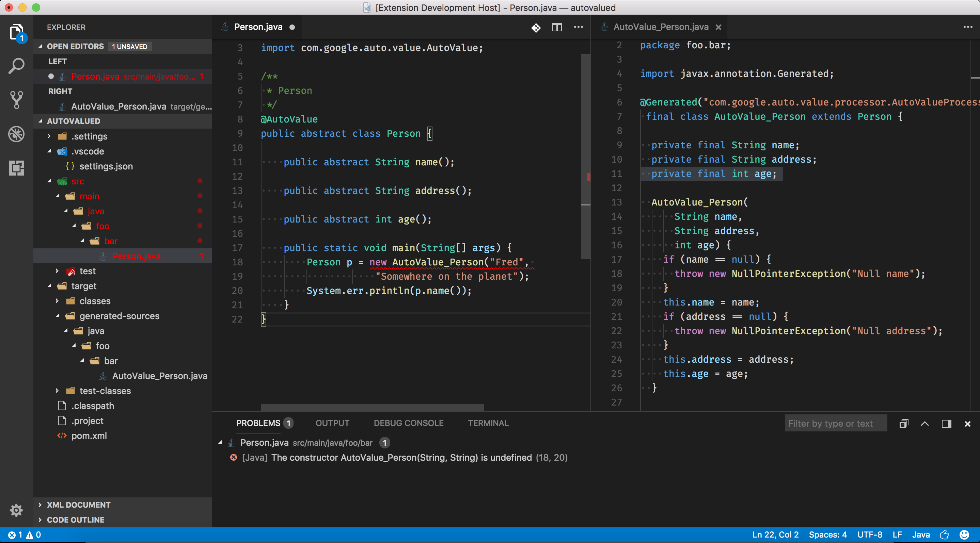The width and height of the screenshot is (980, 543).
Task: Expand the test-classes folder
Action: click(x=57, y=391)
